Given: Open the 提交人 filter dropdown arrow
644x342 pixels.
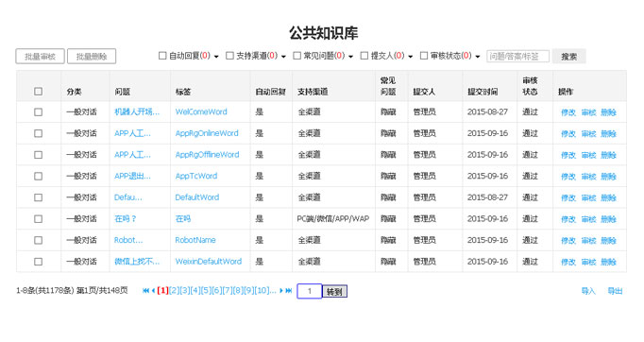Looking at the screenshot, I should [x=411, y=57].
